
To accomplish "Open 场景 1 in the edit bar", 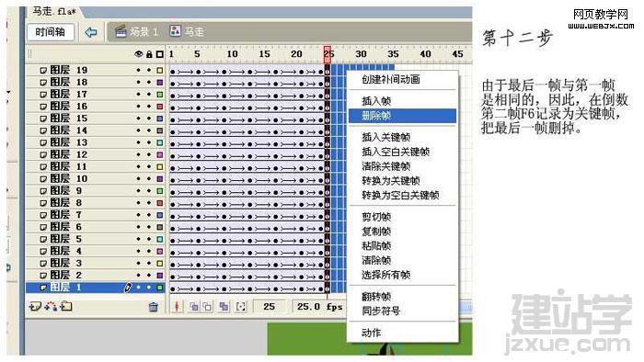I will pos(138,31).
